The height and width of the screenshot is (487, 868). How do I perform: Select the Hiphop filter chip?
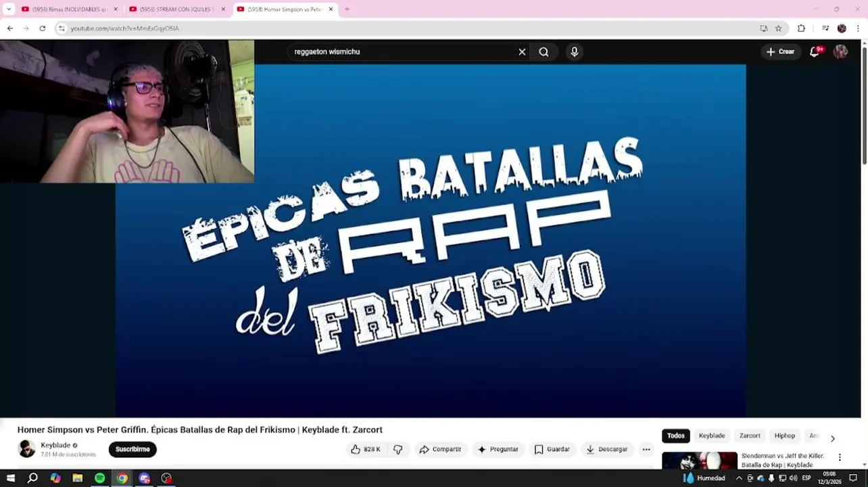[785, 436]
